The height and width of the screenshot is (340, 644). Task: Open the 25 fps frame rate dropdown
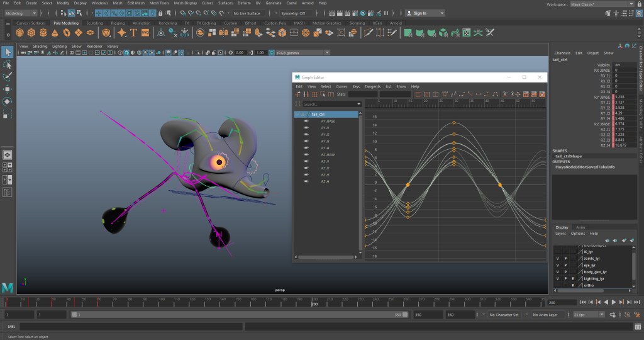pyautogui.click(x=589, y=314)
